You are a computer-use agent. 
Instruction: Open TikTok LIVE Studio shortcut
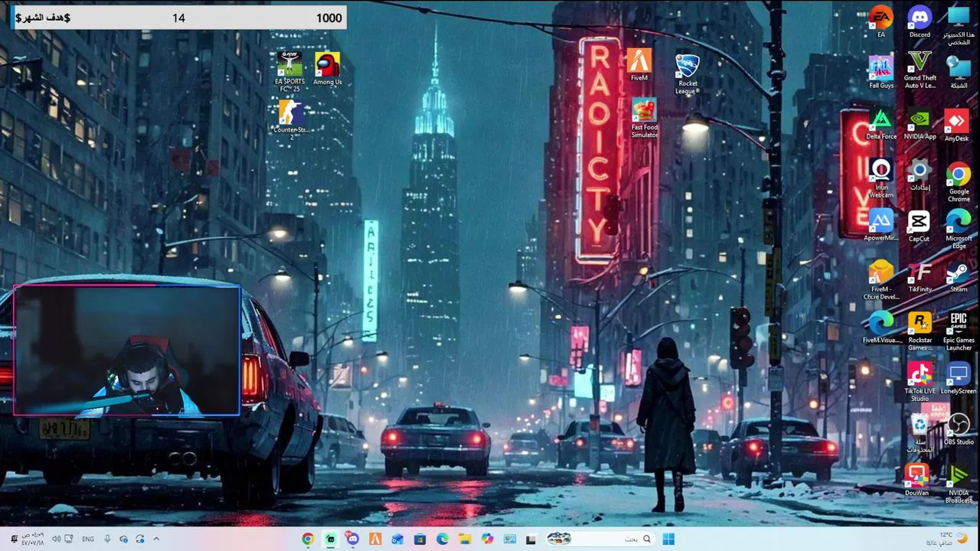920,382
